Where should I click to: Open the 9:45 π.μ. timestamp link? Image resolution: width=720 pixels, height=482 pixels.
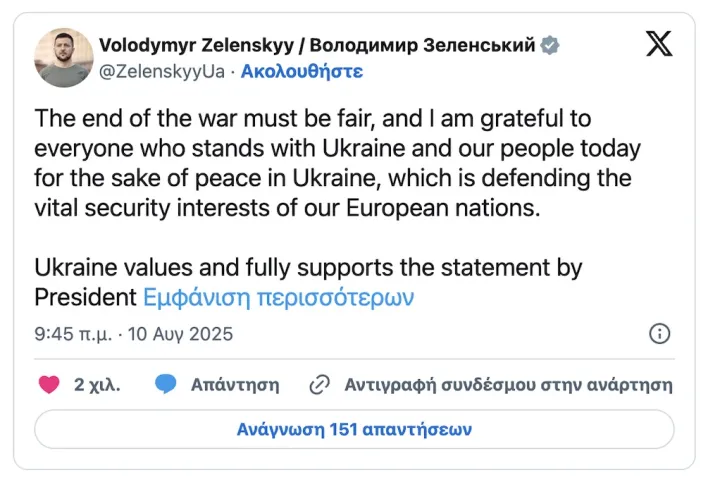(x=73, y=334)
